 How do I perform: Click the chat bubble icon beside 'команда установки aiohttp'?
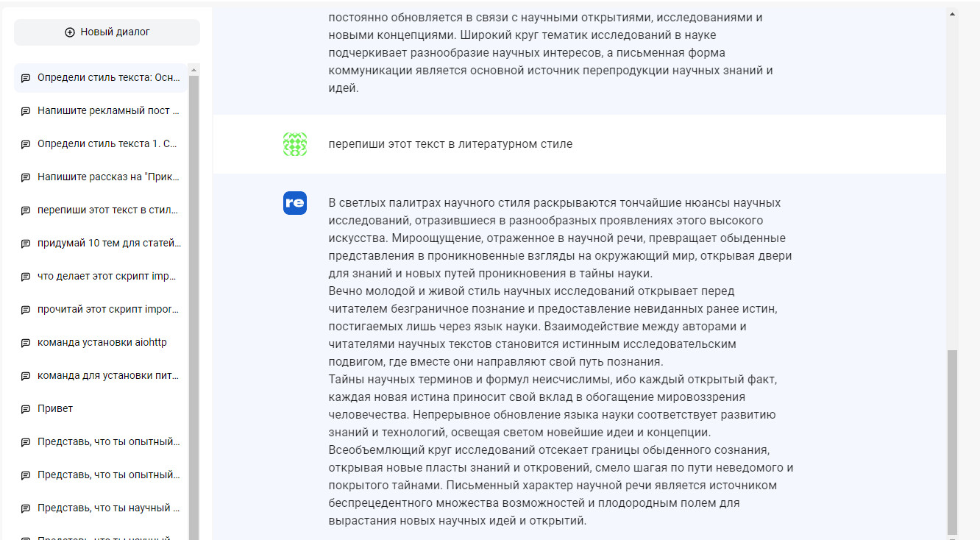(x=26, y=342)
